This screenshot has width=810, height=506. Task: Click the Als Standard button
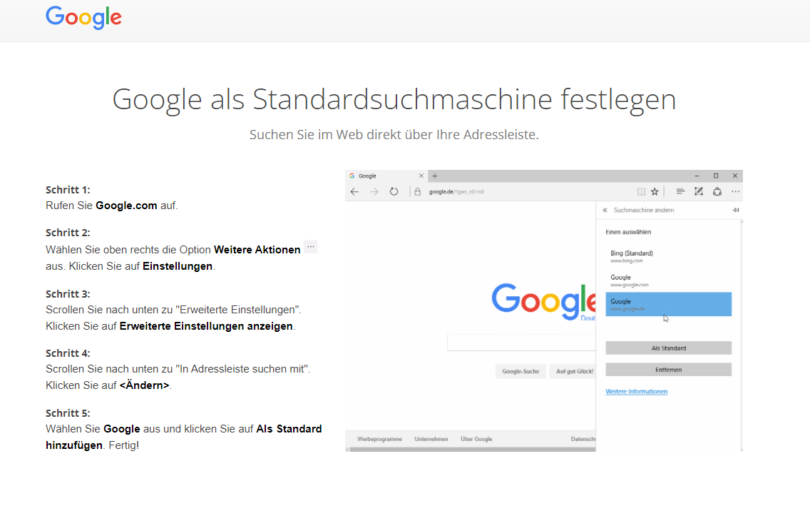point(668,348)
